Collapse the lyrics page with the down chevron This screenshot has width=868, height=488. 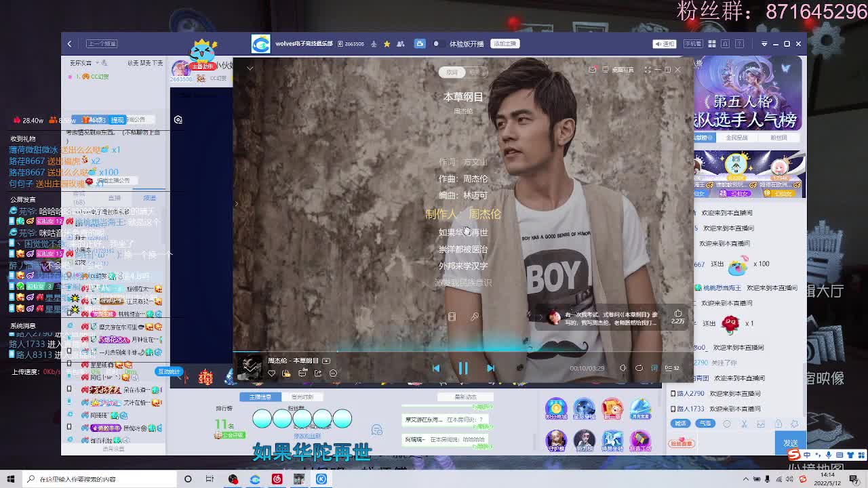[250, 68]
